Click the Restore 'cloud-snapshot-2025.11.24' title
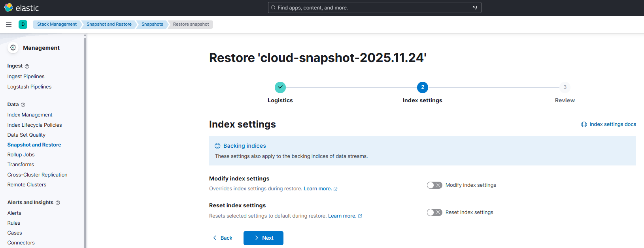Screen dimensions: 644x248 [x=318, y=58]
